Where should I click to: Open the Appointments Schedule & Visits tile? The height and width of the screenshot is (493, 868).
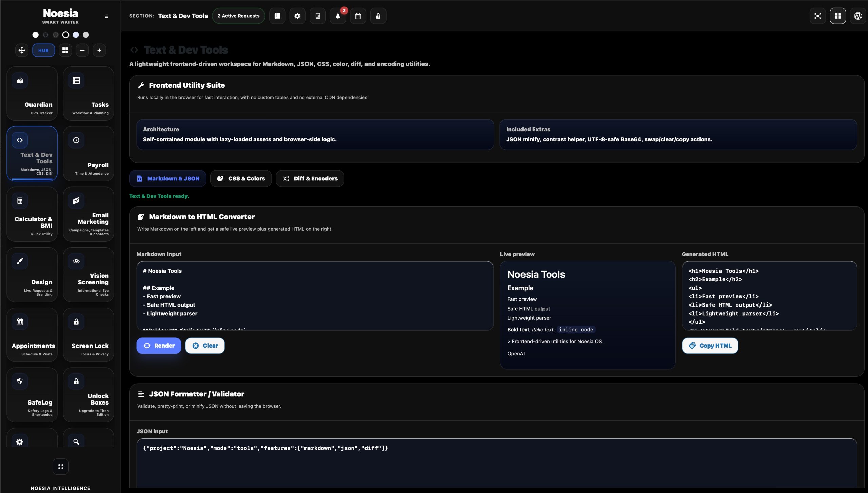click(x=32, y=335)
